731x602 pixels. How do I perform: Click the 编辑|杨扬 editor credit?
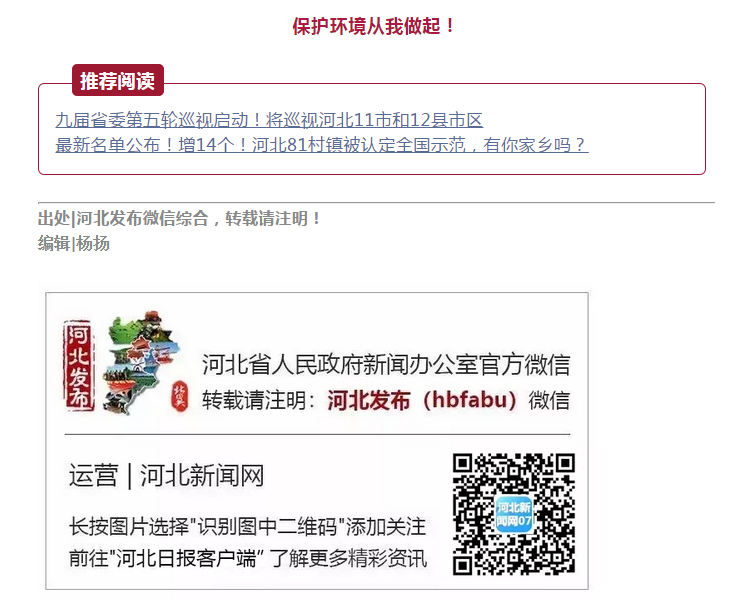click(74, 243)
